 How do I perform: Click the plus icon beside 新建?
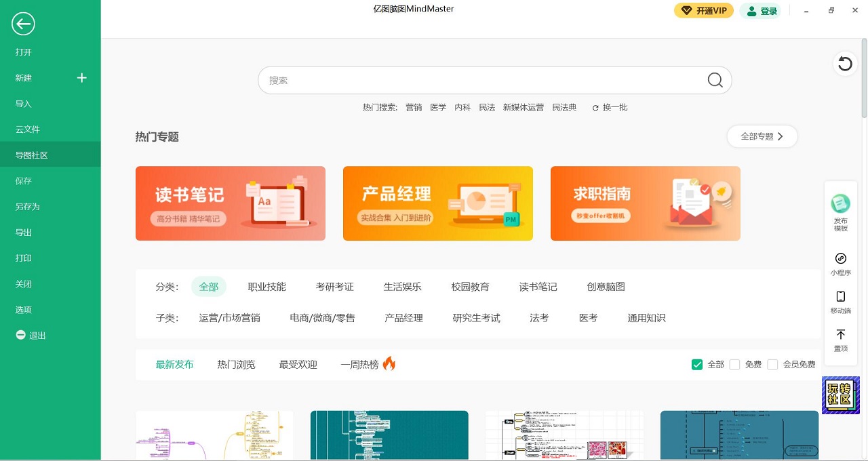(82, 78)
